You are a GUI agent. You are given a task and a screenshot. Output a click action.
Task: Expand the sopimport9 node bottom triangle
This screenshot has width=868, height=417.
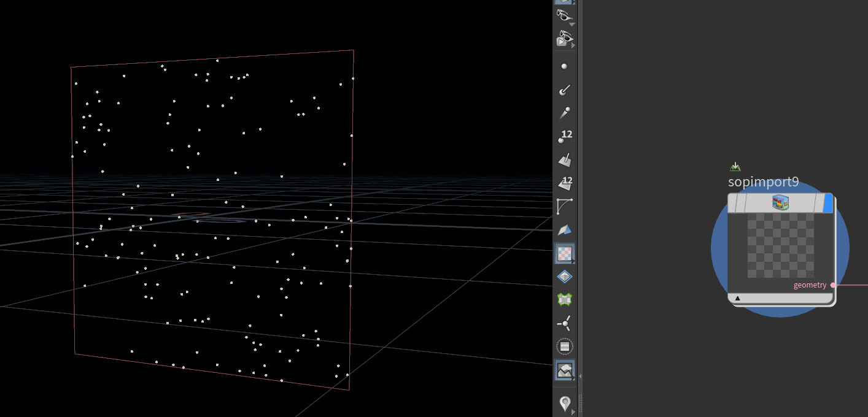click(x=738, y=299)
